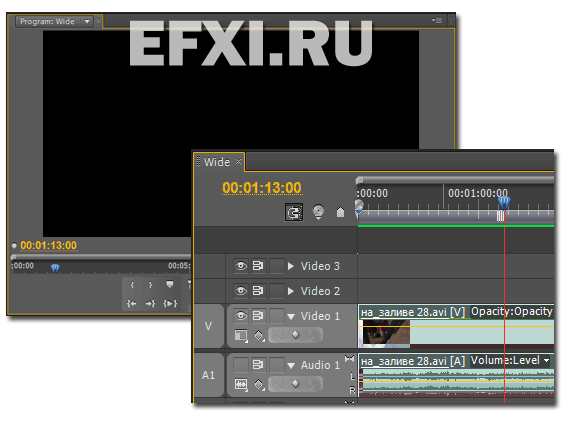This screenshot has width=563, height=422.
Task: Click the Program monitor viewing area bar
Action: coord(101,256)
